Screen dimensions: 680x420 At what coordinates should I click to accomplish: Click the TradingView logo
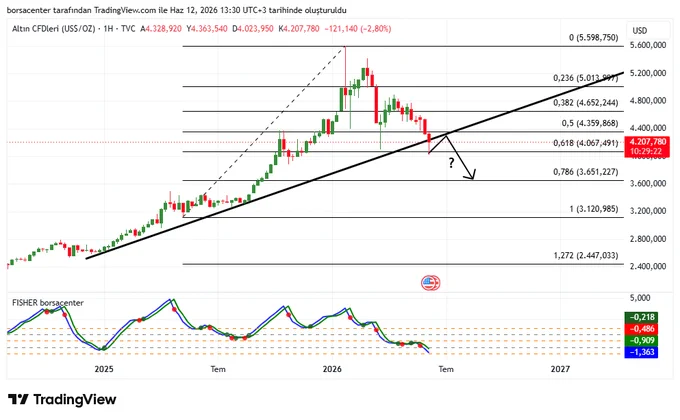click(x=62, y=399)
